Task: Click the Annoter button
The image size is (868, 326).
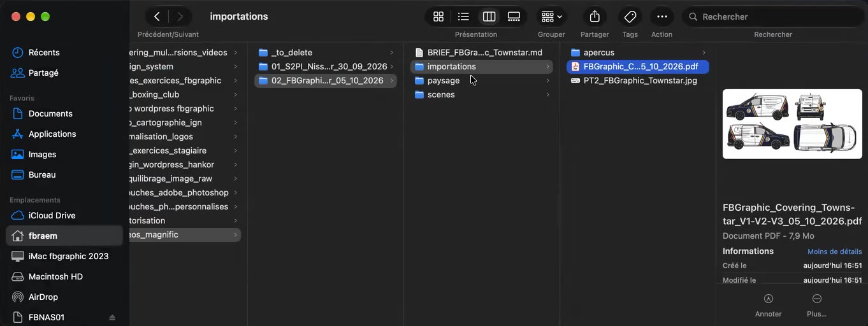Action: [x=768, y=305]
